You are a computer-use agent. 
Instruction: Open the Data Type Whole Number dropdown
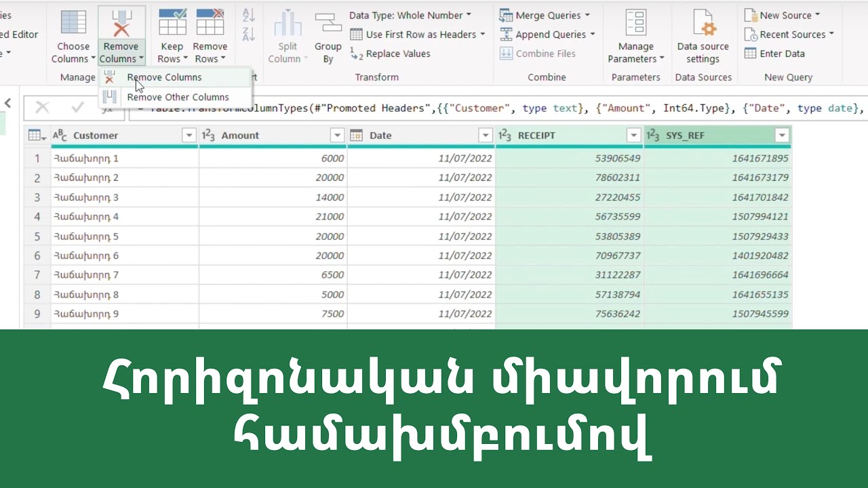pyautogui.click(x=410, y=15)
